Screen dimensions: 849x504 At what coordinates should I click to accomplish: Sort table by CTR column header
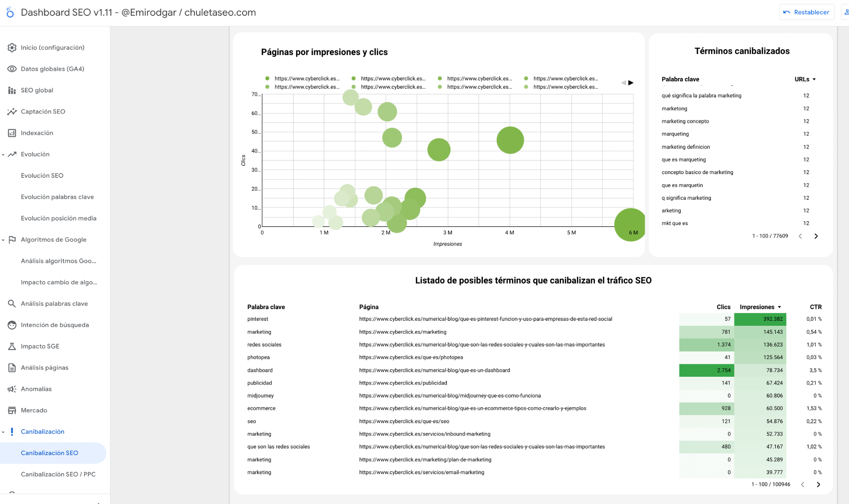[815, 307]
